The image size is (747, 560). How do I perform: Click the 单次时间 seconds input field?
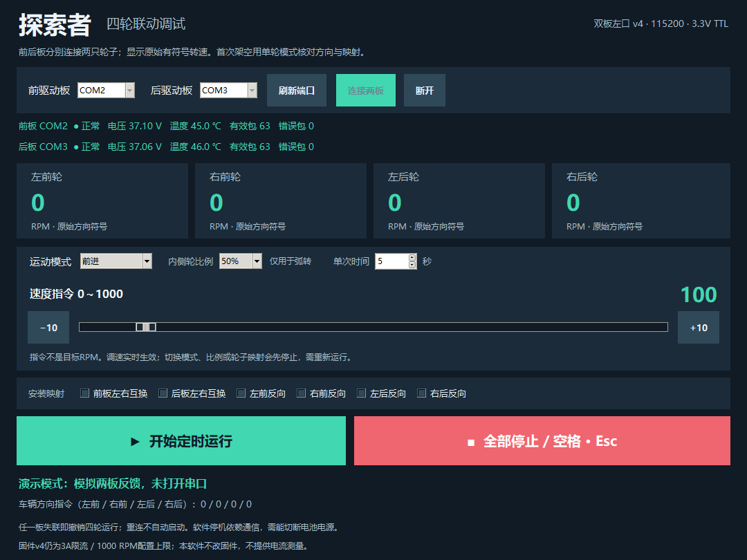pyautogui.click(x=391, y=261)
